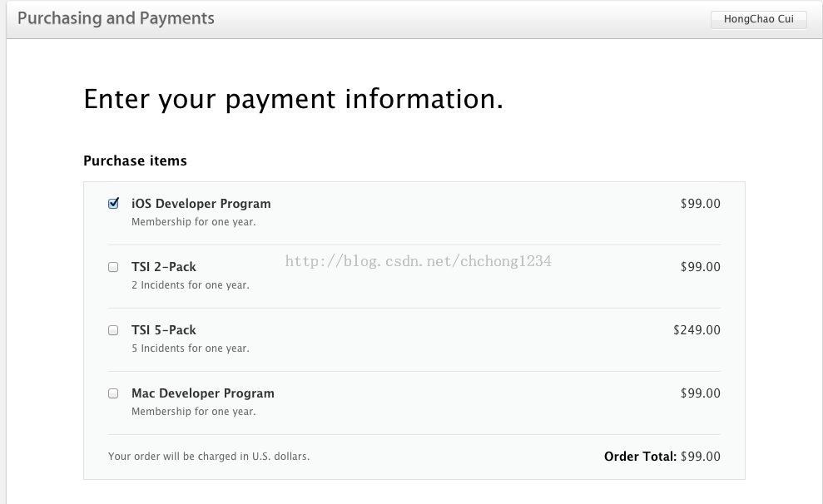Click the TSI 2-Pack item title
The width and height of the screenshot is (823, 504).
pyautogui.click(x=164, y=267)
